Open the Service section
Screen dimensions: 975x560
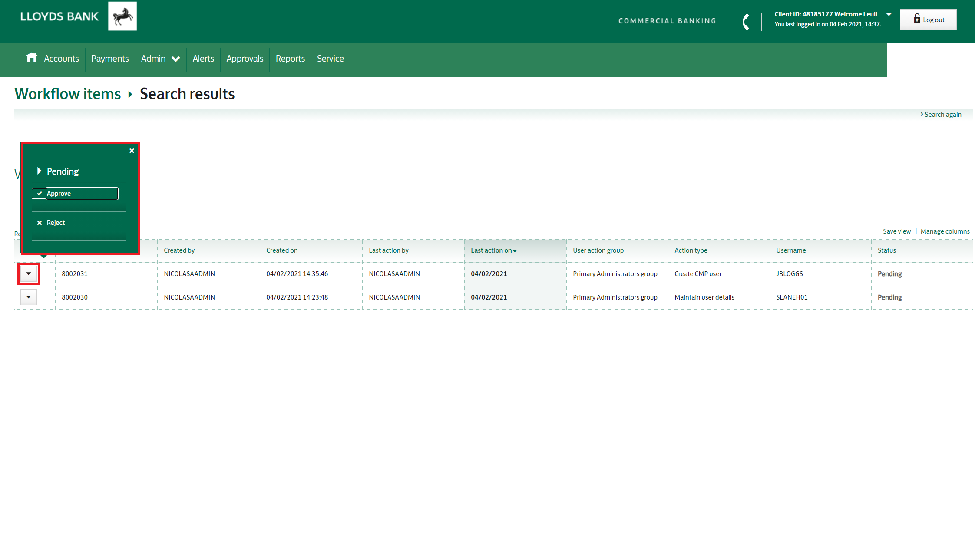tap(331, 59)
